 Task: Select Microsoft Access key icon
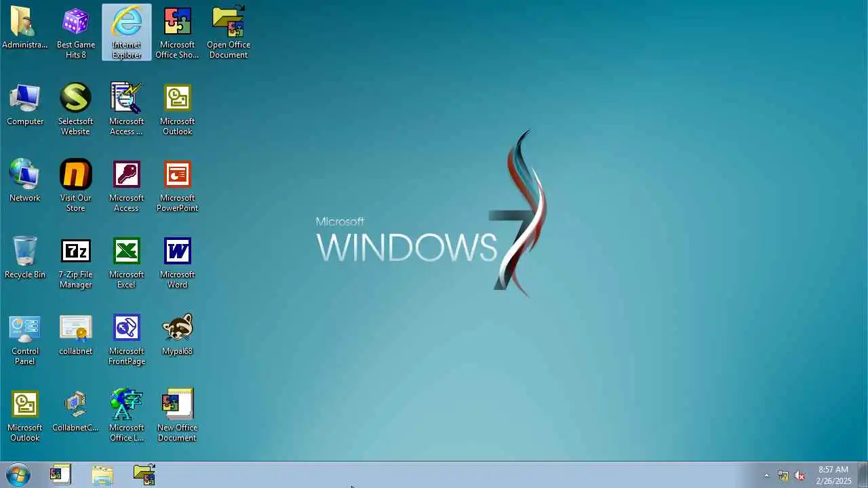(x=126, y=185)
